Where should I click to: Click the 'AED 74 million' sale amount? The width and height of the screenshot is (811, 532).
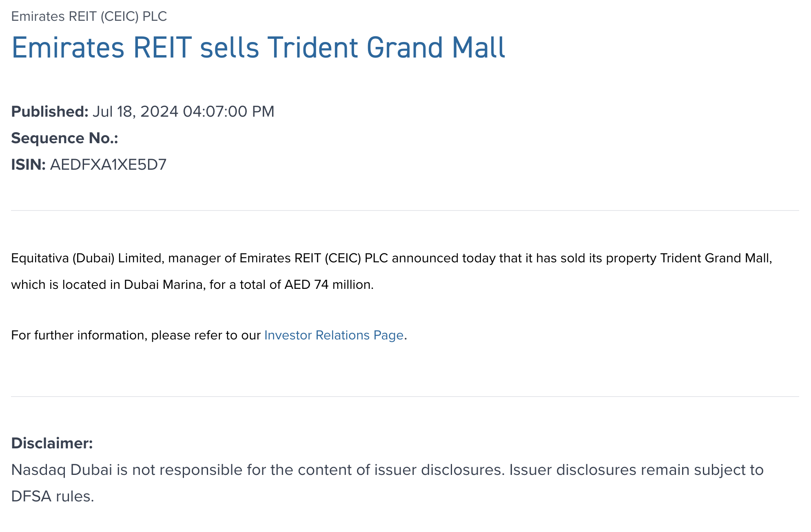[x=329, y=284]
